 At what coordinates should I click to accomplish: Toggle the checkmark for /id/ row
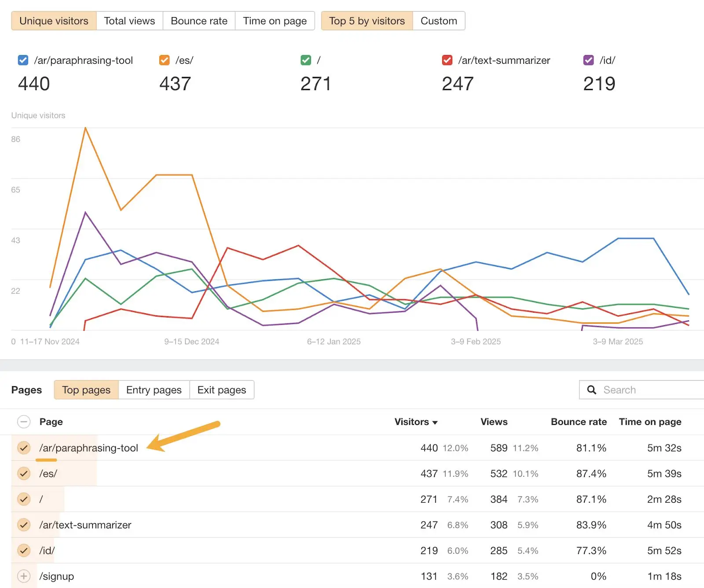(x=24, y=550)
